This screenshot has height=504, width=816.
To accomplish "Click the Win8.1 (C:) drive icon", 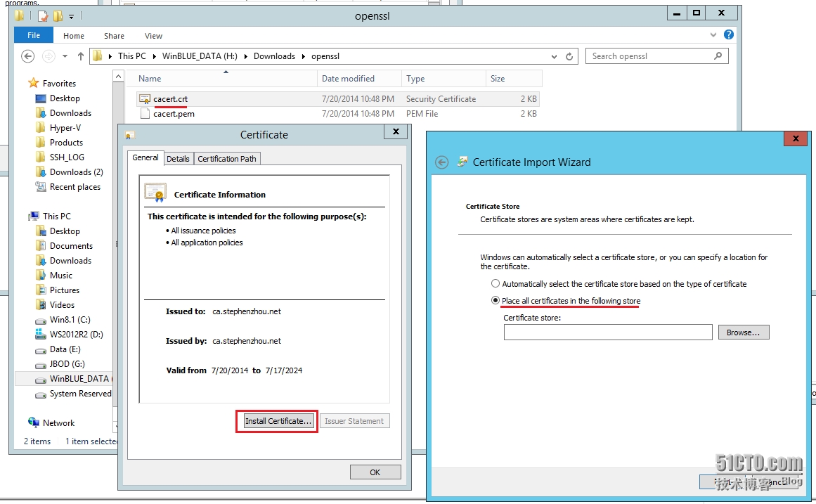I will 41,321.
